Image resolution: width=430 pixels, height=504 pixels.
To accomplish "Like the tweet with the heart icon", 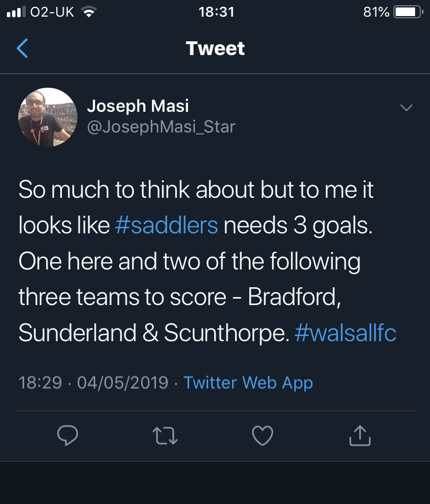I will pos(263,435).
